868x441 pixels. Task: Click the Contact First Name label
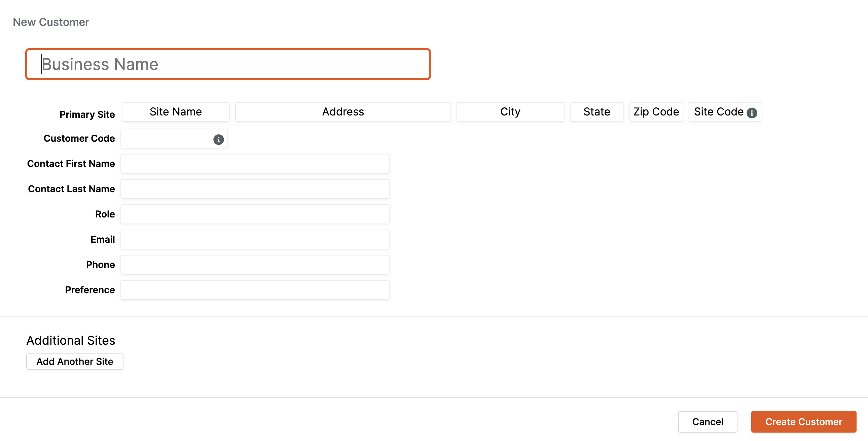tap(71, 164)
